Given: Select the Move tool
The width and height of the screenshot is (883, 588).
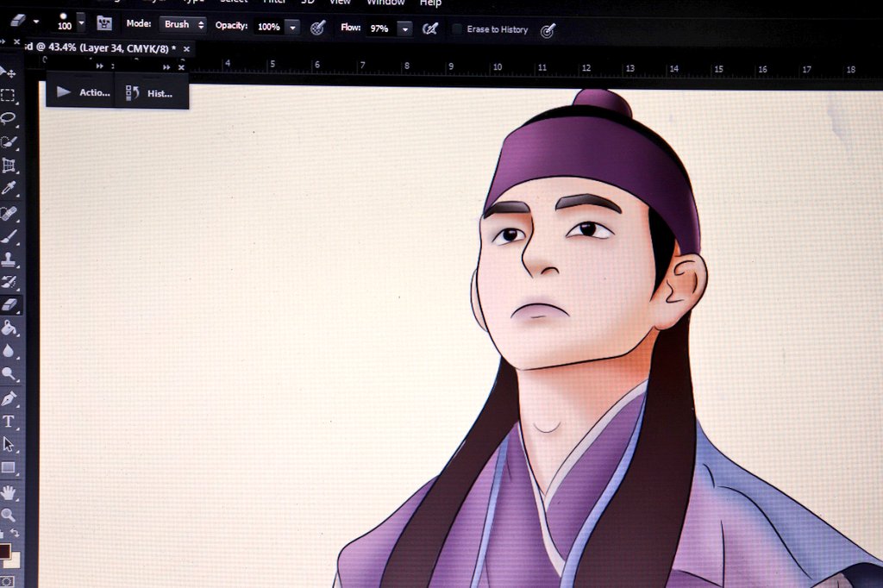Looking at the screenshot, I should point(8,72).
